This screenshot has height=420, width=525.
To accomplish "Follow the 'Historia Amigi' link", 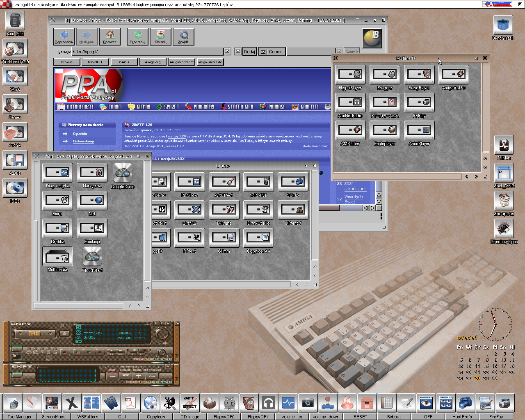I will (x=83, y=141).
